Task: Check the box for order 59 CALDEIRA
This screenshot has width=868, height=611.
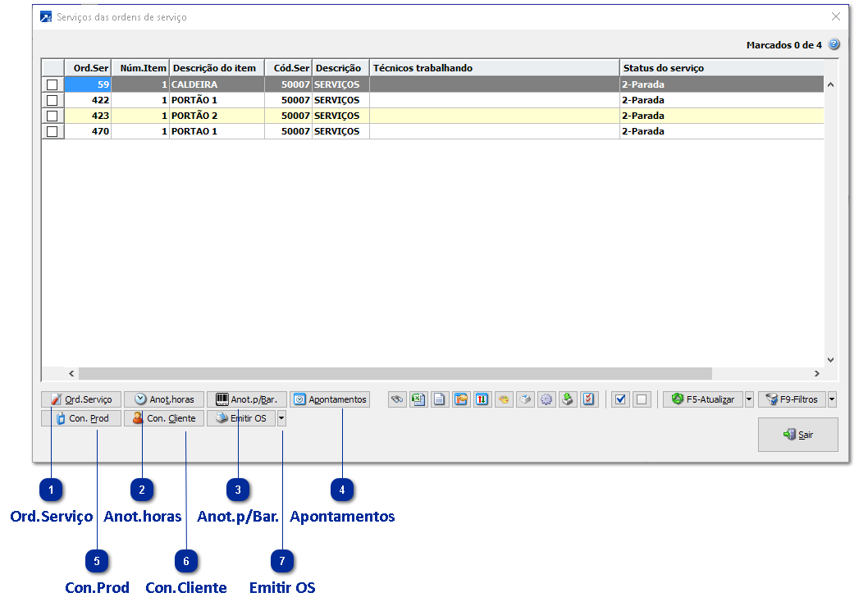Action: click(53, 84)
